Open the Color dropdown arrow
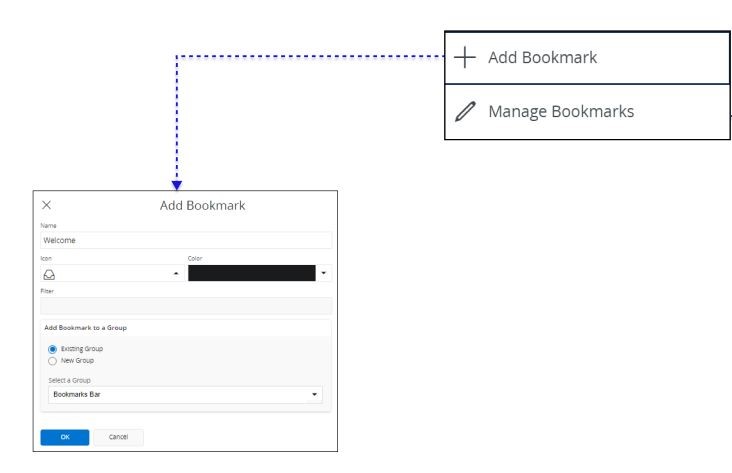Image resolution: width=732 pixels, height=473 pixels. coord(324,274)
